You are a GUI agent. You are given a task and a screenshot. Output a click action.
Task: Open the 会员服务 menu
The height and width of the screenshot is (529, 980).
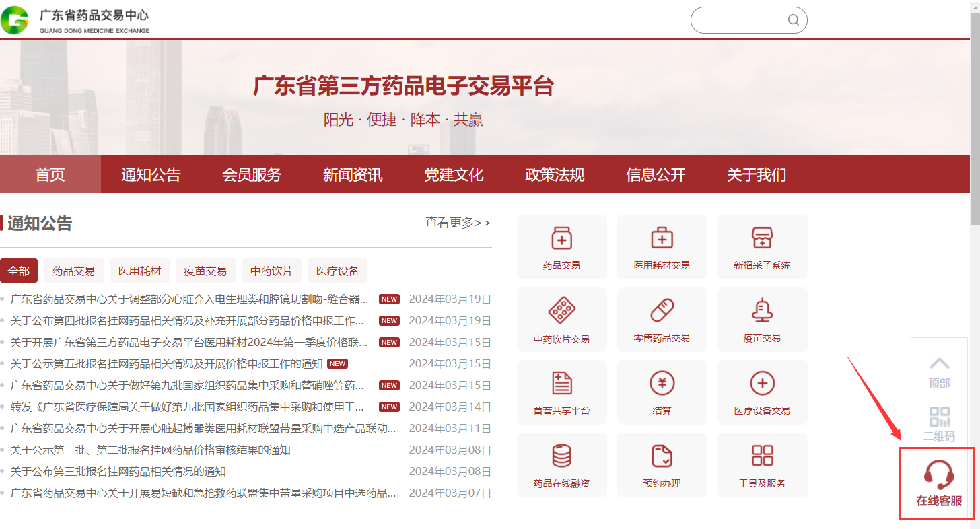[252, 175]
